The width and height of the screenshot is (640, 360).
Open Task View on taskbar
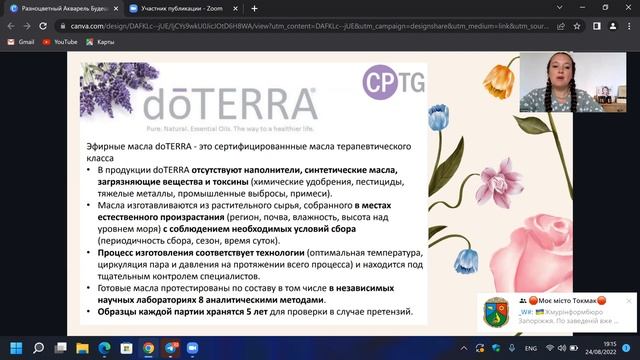point(60,348)
